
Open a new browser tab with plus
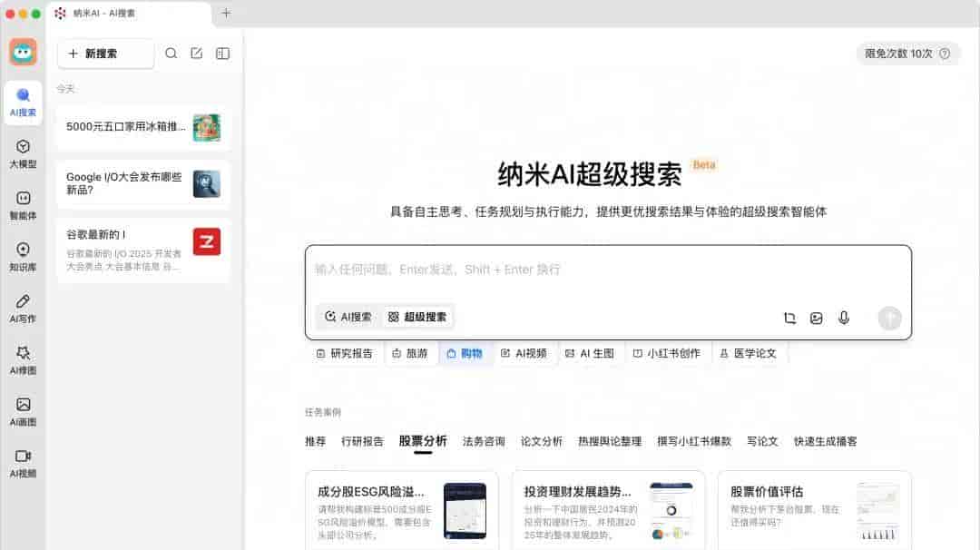coord(226,13)
